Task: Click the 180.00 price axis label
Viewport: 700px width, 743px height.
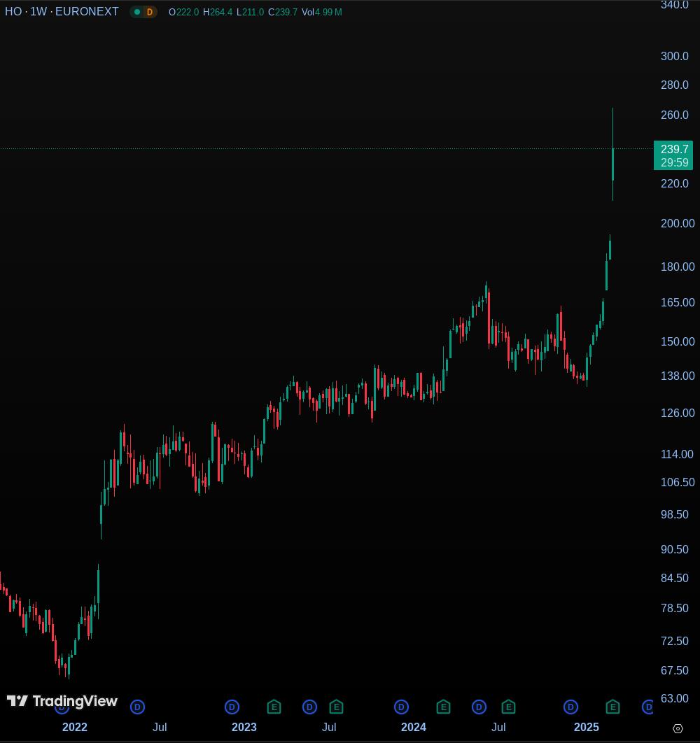Action: pyautogui.click(x=677, y=267)
